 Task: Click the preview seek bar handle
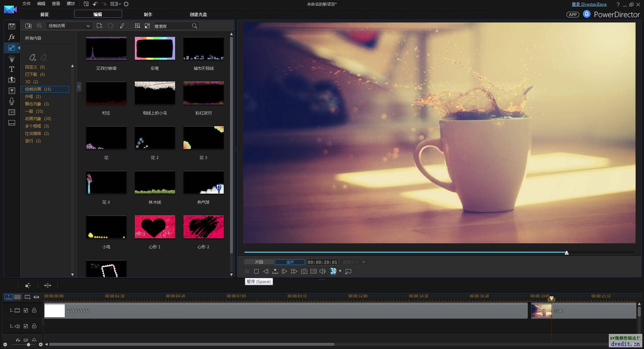point(567,253)
